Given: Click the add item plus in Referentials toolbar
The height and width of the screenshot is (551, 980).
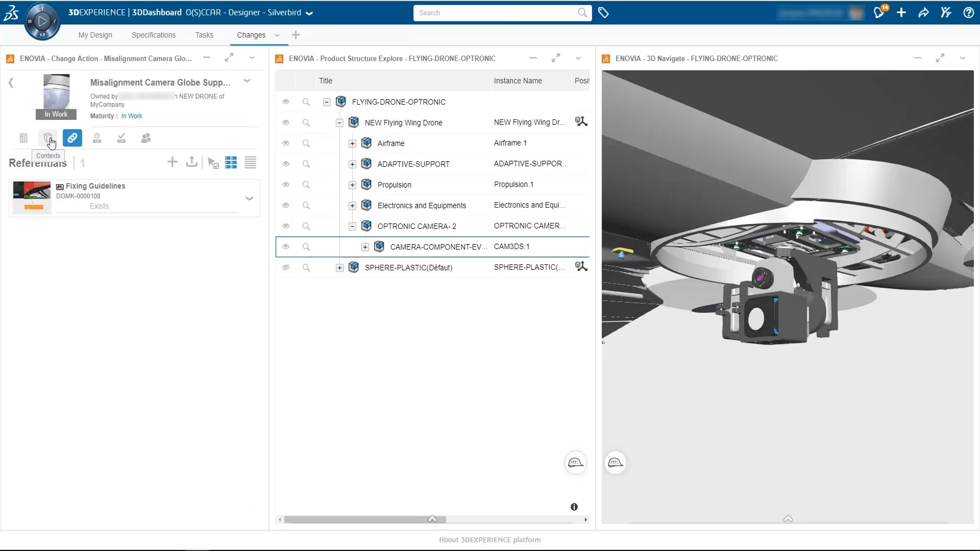Looking at the screenshot, I should click(172, 162).
